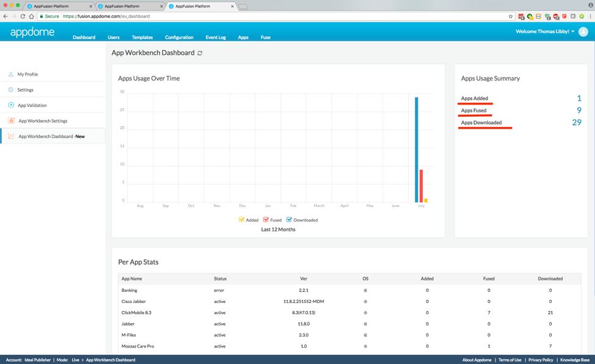Open the Configuration menu
Image resolution: width=595 pixels, height=364 pixels.
(x=179, y=37)
